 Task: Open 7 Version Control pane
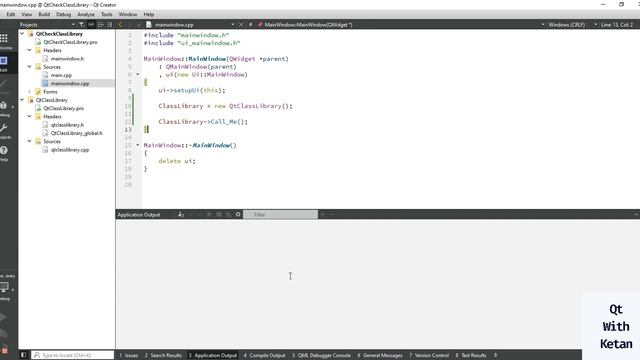tap(429, 355)
